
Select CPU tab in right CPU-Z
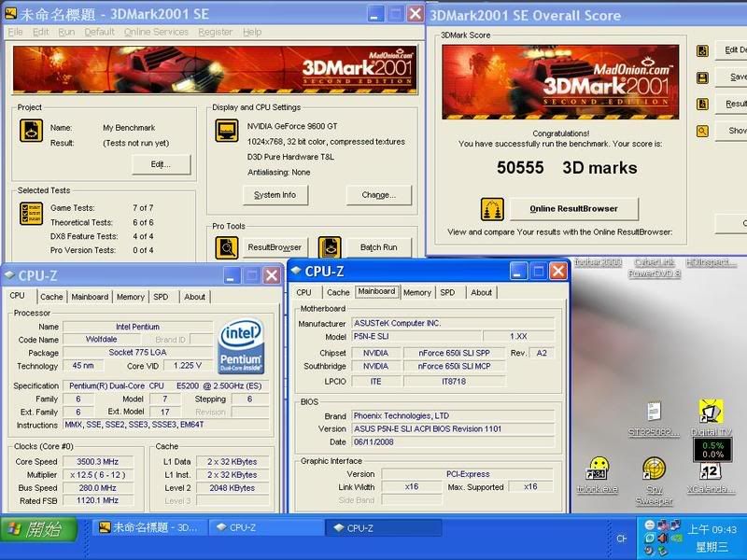[x=303, y=292]
